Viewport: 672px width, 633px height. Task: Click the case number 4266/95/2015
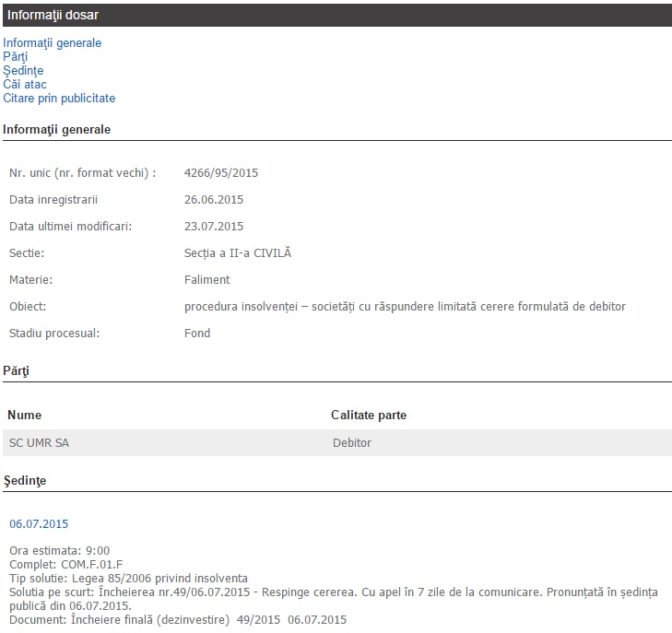coord(219,172)
